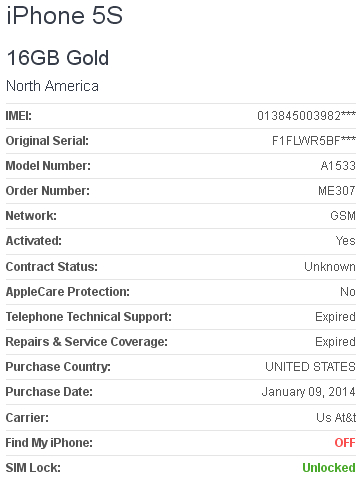Screen dimensions: 363x479
Task: Click the SIM Lock label
Action: (33, 468)
